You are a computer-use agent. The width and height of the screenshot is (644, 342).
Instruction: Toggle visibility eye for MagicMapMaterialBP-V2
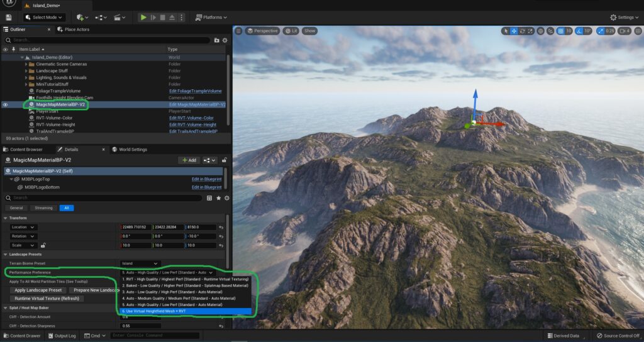point(5,105)
